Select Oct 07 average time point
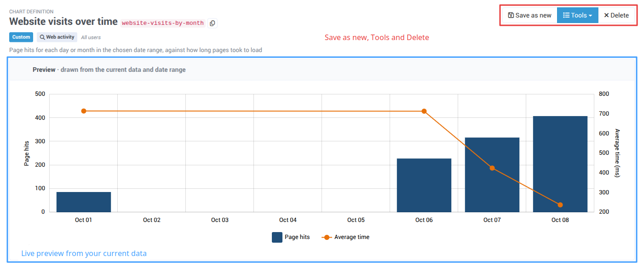Viewport: 644px width, 268px height. pyautogui.click(x=492, y=168)
